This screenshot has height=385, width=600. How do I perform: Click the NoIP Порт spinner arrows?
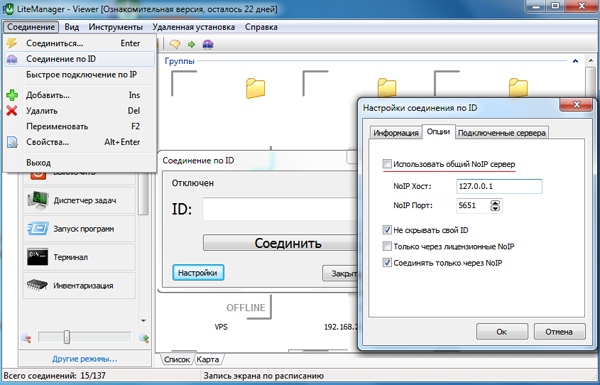pos(495,206)
